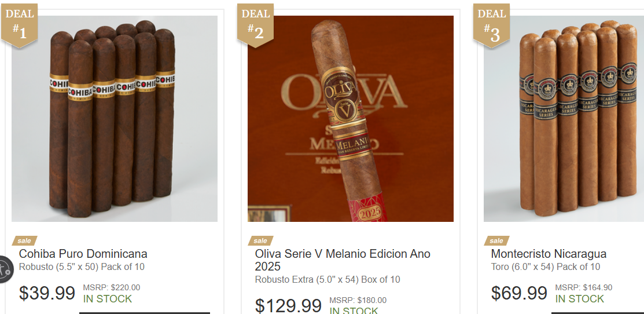The width and height of the screenshot is (644, 314).
Task: Dismiss accessibility widget using its small x
Action: (8, 272)
